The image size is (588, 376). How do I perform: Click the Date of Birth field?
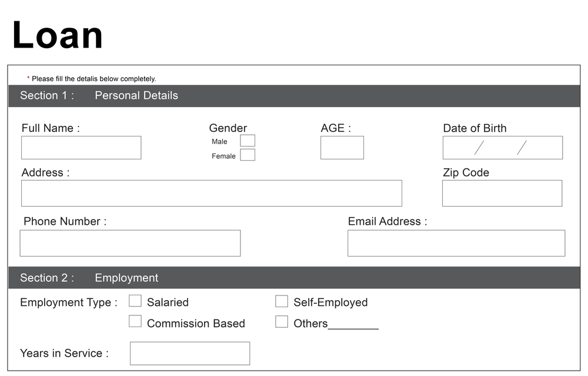(503, 148)
